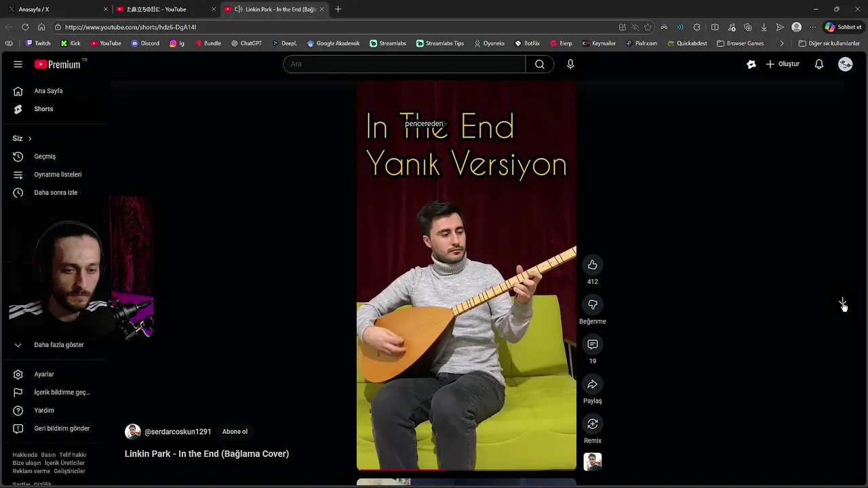
Task: Click Reklam verme footer link
Action: 31,471
